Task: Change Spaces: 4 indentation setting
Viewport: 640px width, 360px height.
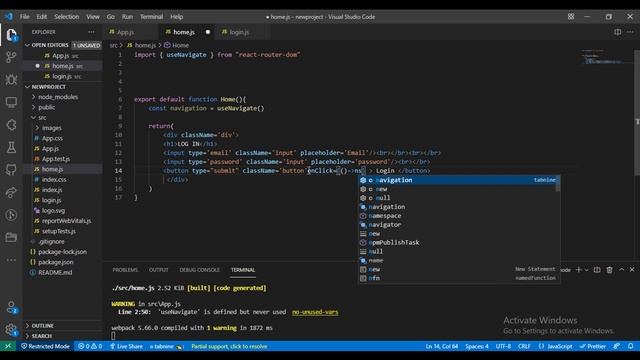Action: pos(477,346)
